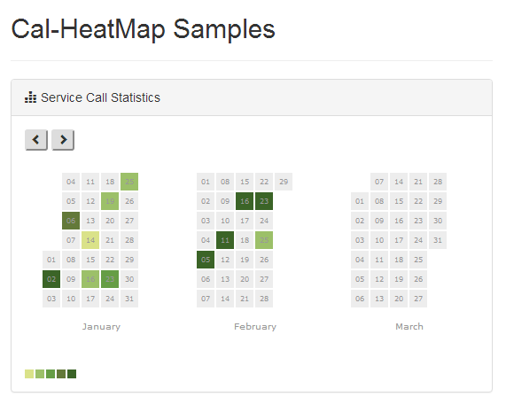Click the previous (left chevron) navigation button
Image resolution: width=506 pixels, height=420 pixels.
36,140
